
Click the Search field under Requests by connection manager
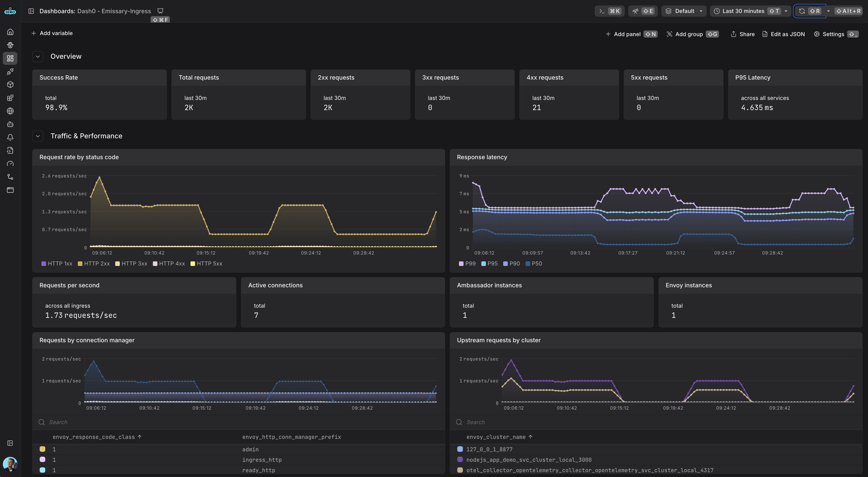(x=239, y=422)
